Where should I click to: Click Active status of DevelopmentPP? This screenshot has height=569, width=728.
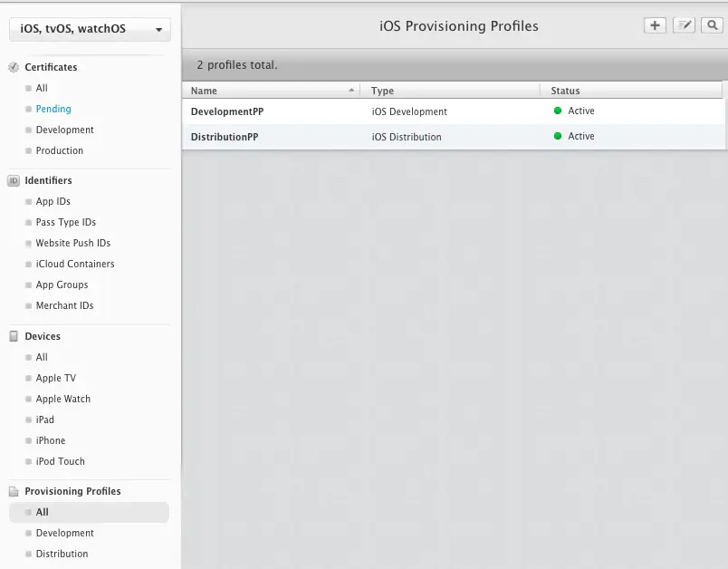point(580,111)
